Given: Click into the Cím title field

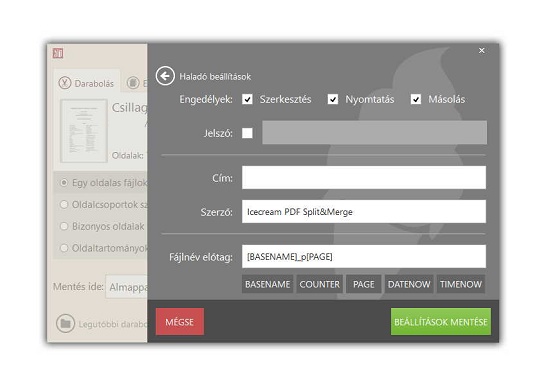Looking at the screenshot, I should pos(364,177).
